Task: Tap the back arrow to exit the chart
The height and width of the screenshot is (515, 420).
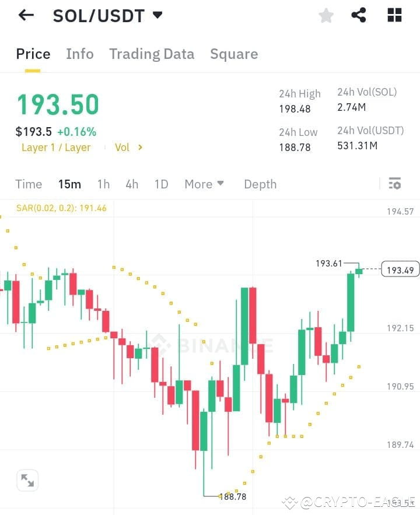Action: tap(25, 15)
